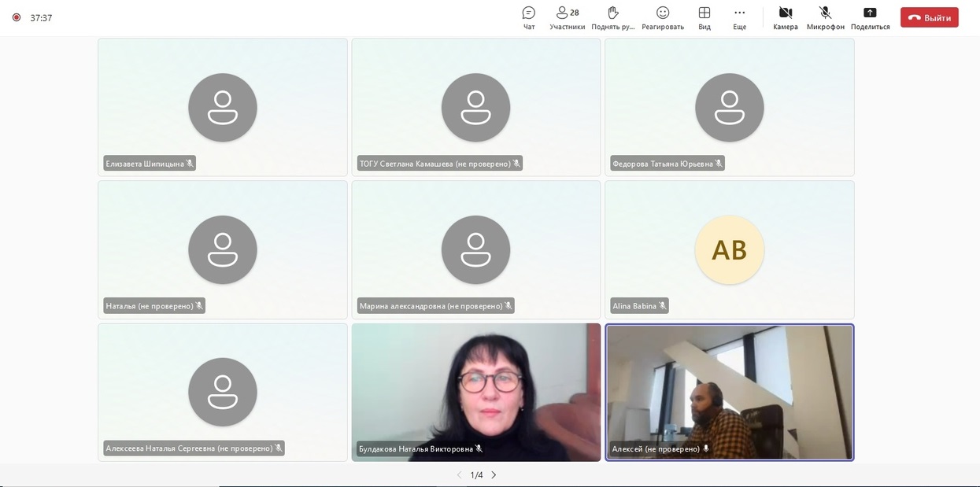The width and height of the screenshot is (980, 487).
Task: Click the AB initials avatar
Action: click(x=730, y=249)
